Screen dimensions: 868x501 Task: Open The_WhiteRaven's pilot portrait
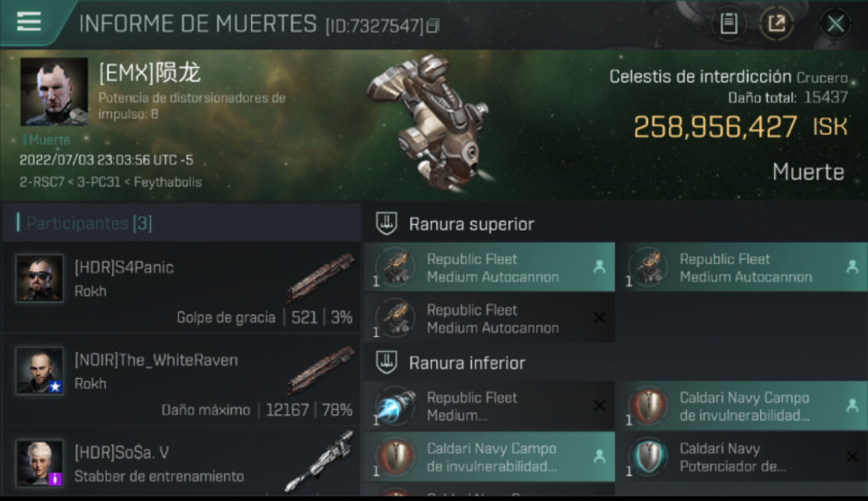(x=40, y=370)
